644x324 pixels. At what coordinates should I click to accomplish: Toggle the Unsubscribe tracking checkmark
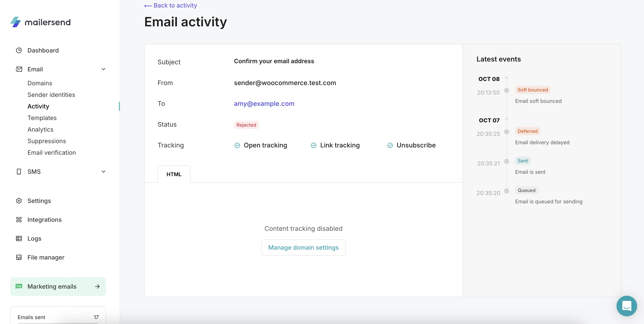click(x=390, y=145)
